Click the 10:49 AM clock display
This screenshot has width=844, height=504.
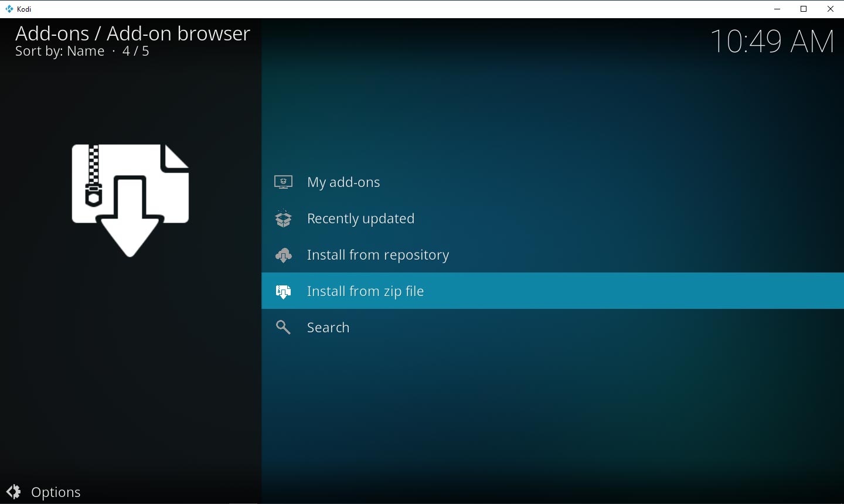[772, 41]
